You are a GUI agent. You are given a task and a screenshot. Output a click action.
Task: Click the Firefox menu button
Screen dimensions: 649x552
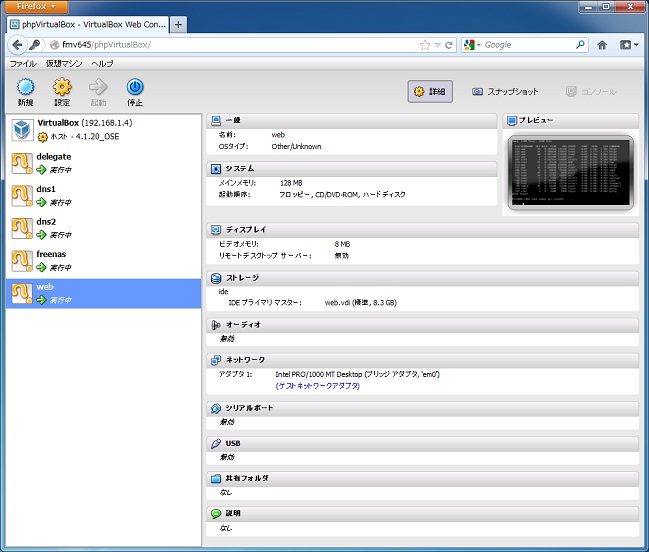tap(36, 6)
